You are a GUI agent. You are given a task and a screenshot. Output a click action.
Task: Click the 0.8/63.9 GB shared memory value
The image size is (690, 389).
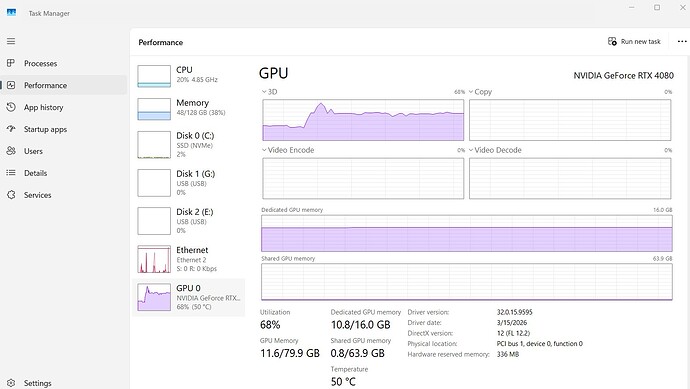(x=358, y=353)
